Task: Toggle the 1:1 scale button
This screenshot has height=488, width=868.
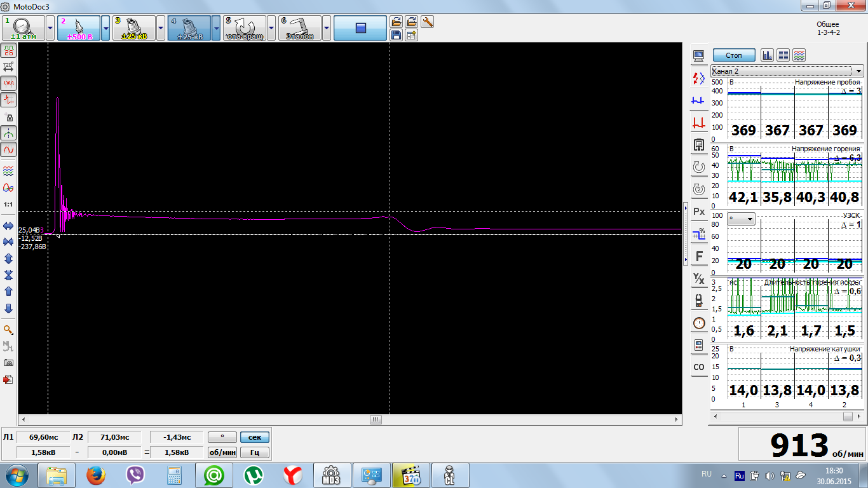Action: click(9, 205)
